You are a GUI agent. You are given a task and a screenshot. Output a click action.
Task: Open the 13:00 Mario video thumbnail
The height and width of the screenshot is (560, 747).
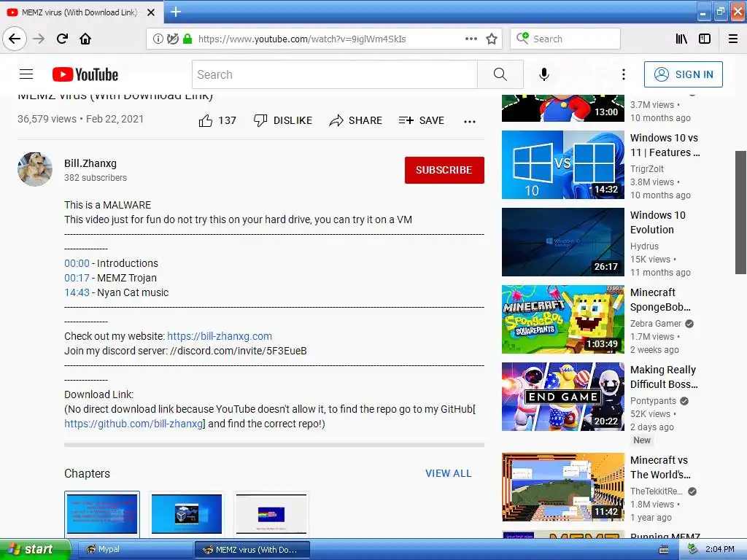tap(563, 108)
